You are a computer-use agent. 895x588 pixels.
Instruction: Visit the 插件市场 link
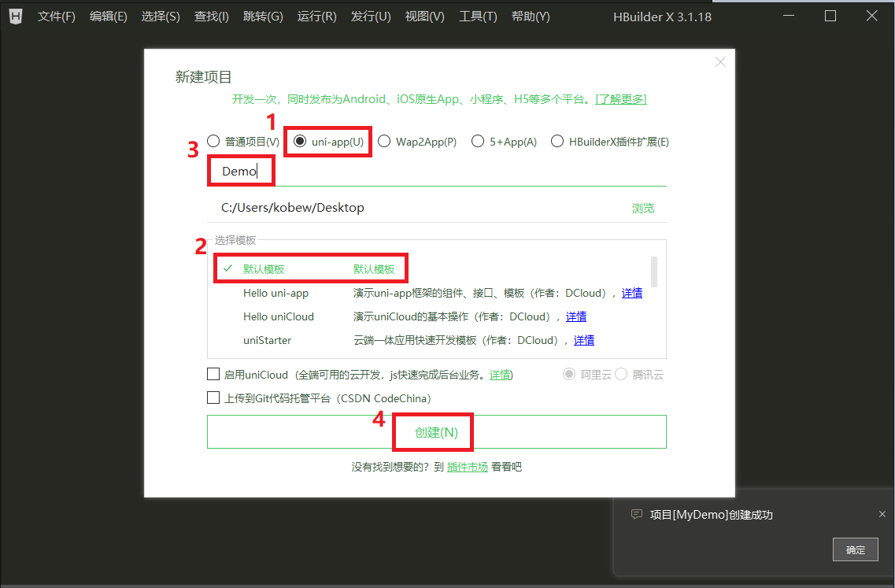click(x=468, y=466)
